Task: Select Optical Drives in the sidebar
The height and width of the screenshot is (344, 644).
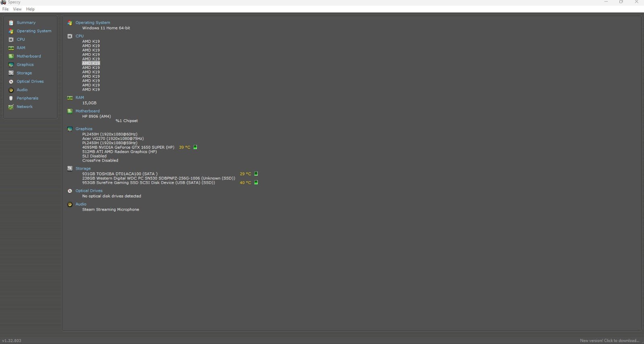Action: (30, 81)
